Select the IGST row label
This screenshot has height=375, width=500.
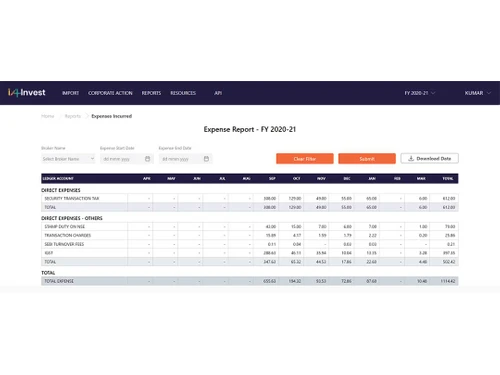(x=49, y=253)
